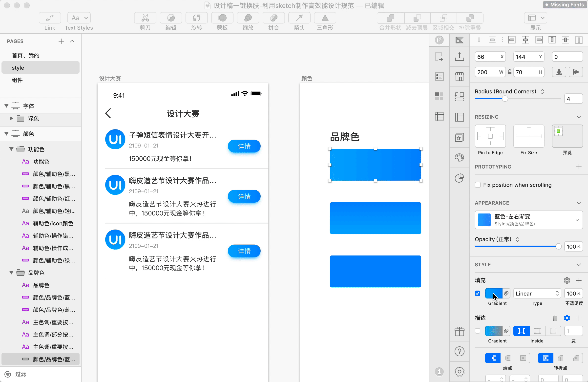
Task: Click the Missing Fonts notification button
Action: click(x=565, y=5)
